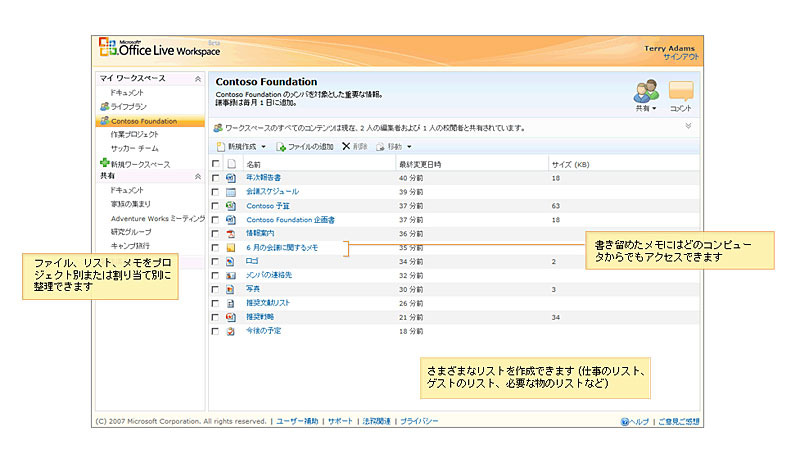Click the 法務関連 footer link

point(377,421)
